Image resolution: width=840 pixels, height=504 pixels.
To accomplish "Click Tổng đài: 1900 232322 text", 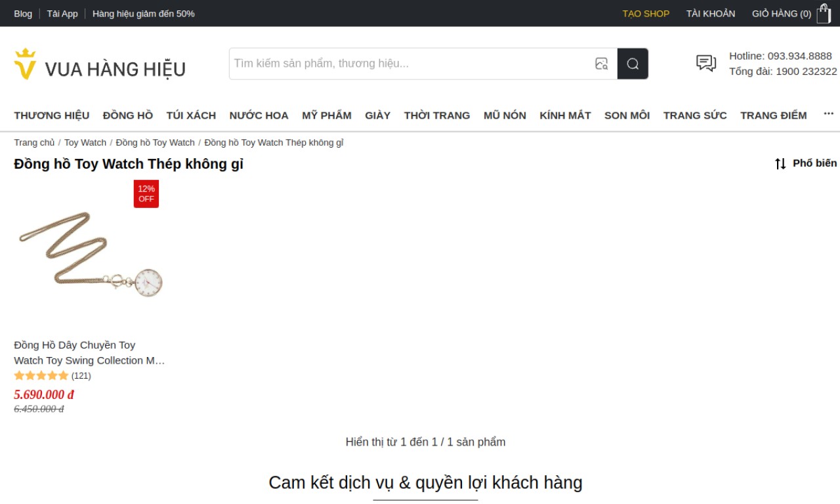I will pos(783,72).
